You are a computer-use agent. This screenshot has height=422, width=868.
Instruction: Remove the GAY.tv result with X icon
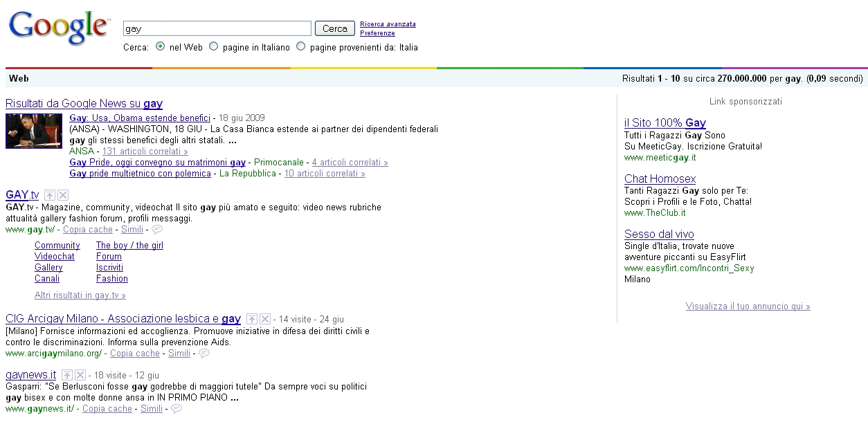point(63,195)
